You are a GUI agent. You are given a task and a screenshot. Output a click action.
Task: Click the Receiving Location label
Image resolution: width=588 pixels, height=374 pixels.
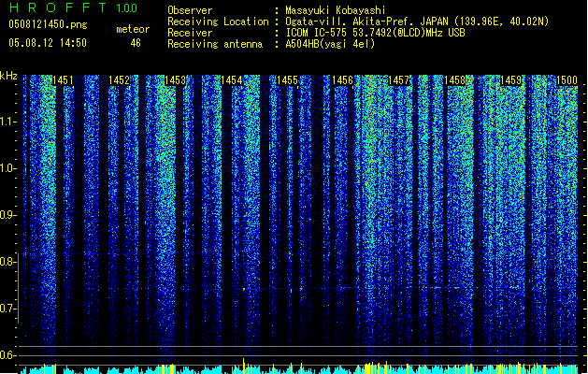click(x=218, y=22)
